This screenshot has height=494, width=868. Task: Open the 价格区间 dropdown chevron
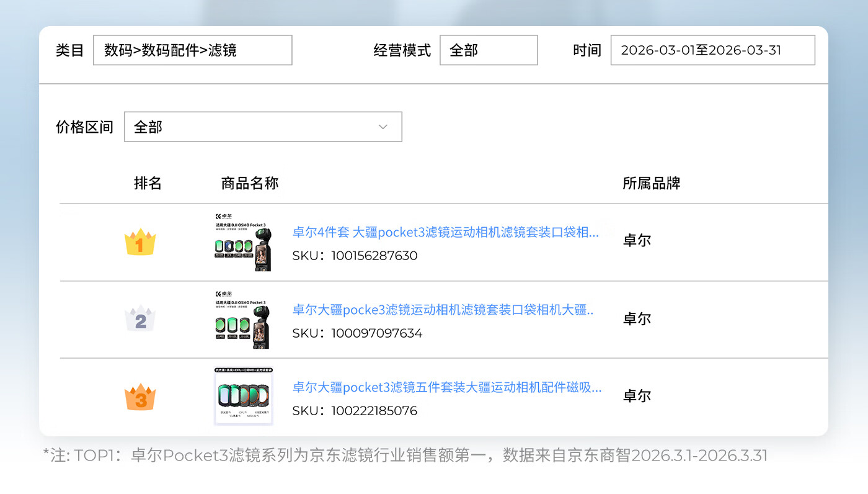coord(383,127)
